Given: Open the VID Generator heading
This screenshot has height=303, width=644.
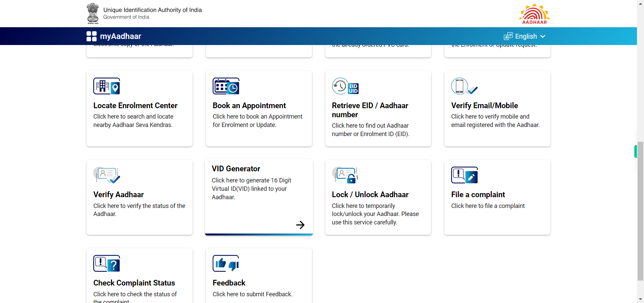Looking at the screenshot, I should 236,169.
